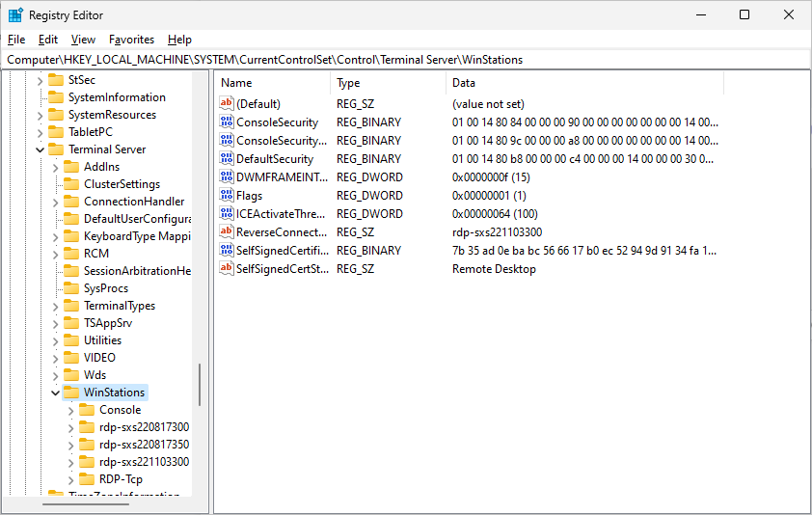812x515 pixels.
Task: Click the StSec folder icon
Action: (55, 80)
